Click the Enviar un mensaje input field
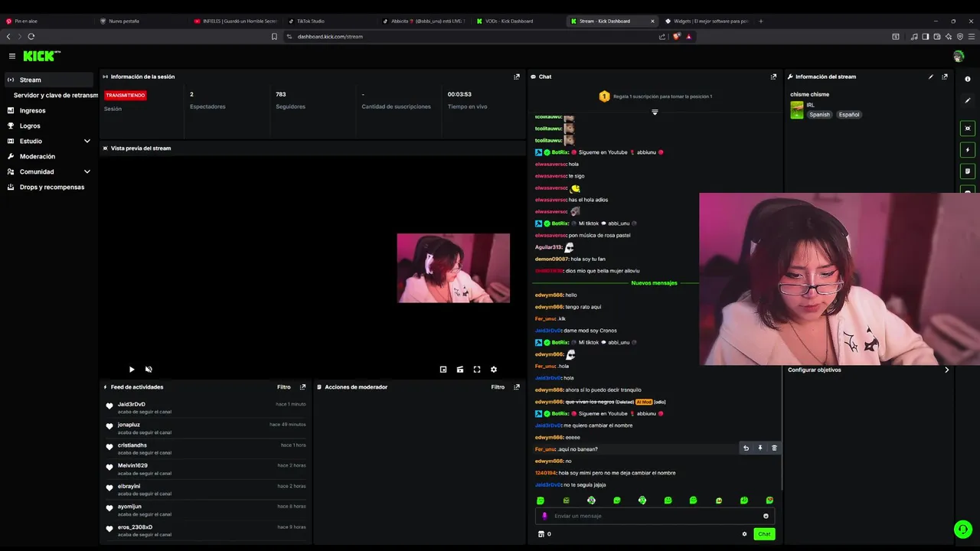This screenshot has width=980, height=551. [x=655, y=516]
